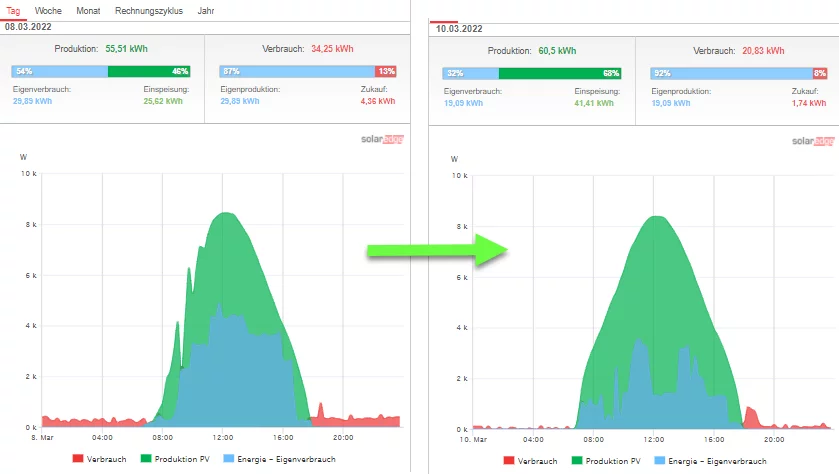This screenshot has width=839, height=474.
Task: Click the 08.03.2022 date label
Action: [x=29, y=28]
